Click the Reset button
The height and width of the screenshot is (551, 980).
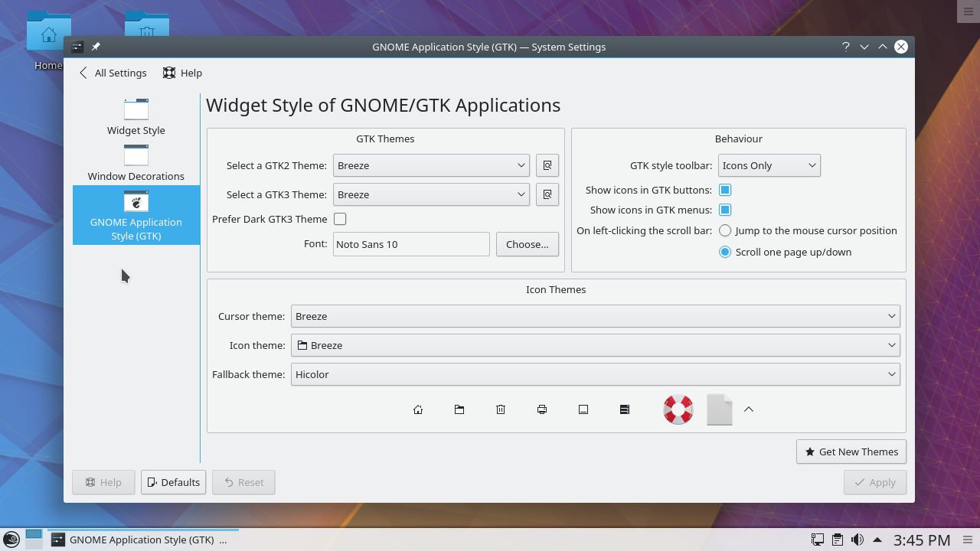pyautogui.click(x=243, y=482)
